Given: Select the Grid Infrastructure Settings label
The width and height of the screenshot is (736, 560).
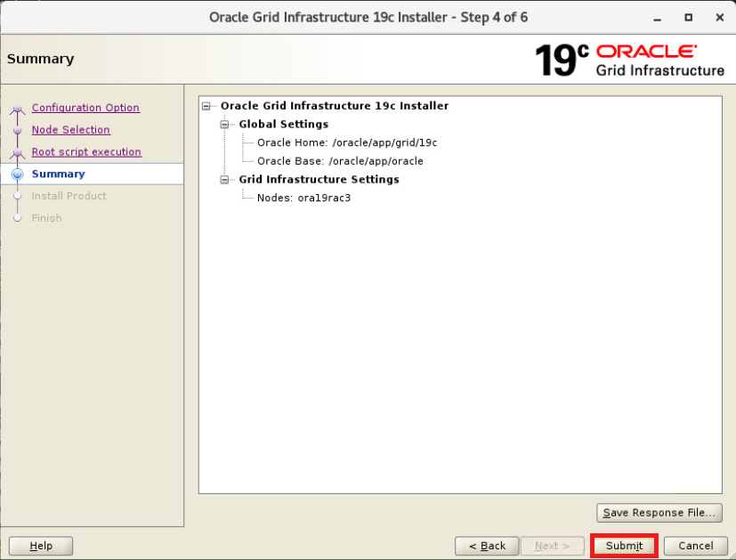Looking at the screenshot, I should (319, 179).
